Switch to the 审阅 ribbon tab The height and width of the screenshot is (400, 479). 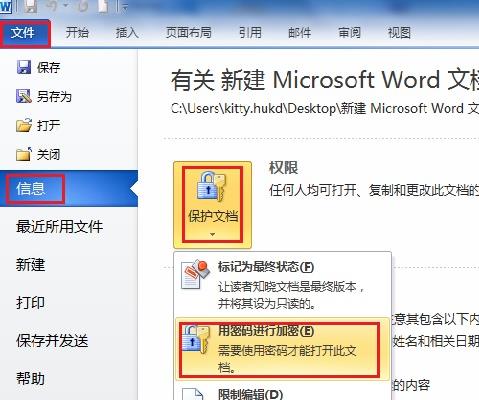(x=349, y=33)
